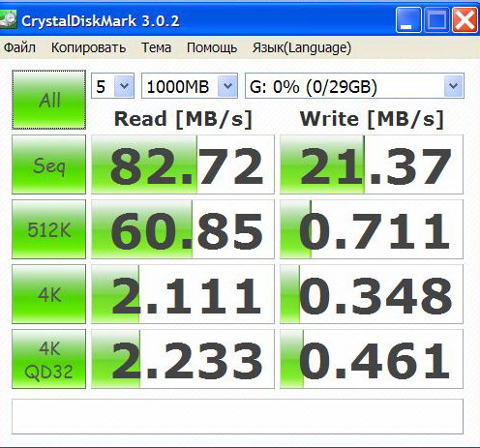Open the 1000MB test size dropdown
Image resolution: width=480 pixels, height=448 pixels.
190,86
